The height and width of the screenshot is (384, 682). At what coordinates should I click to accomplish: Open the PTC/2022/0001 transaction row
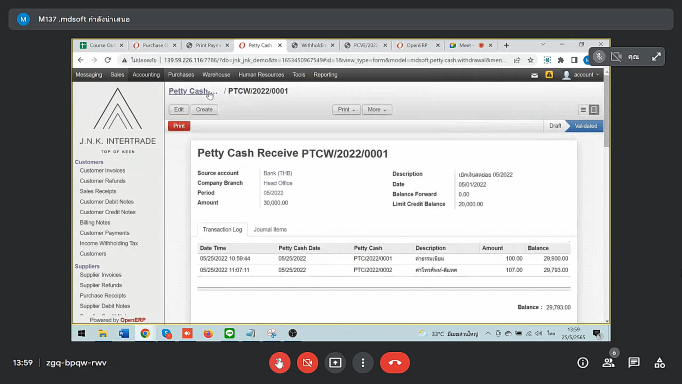[x=384, y=259]
